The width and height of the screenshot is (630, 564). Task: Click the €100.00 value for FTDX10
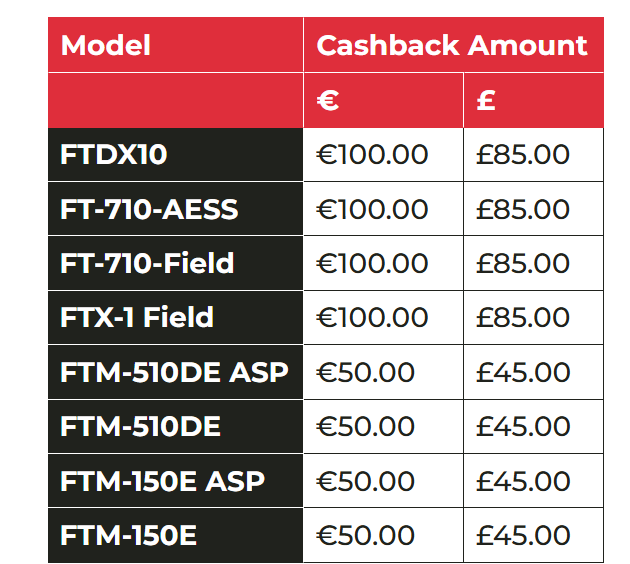[372, 155]
